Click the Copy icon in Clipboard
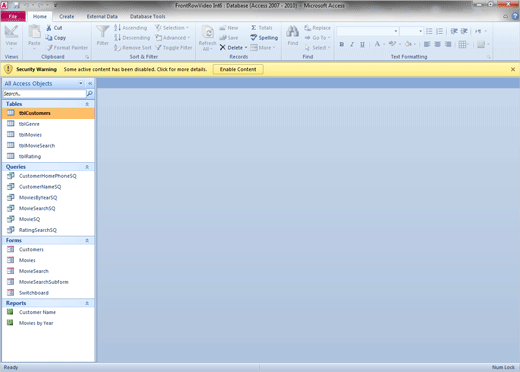 [x=49, y=38]
